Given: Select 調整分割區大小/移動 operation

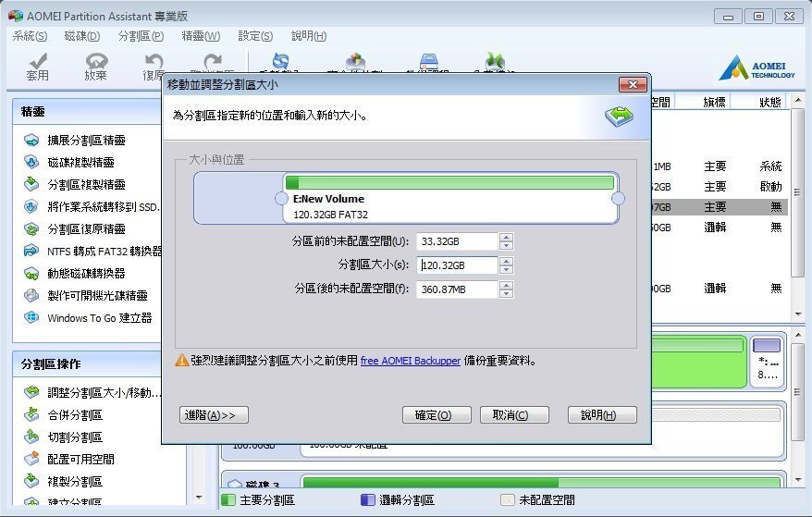Looking at the screenshot, I should tap(105, 393).
